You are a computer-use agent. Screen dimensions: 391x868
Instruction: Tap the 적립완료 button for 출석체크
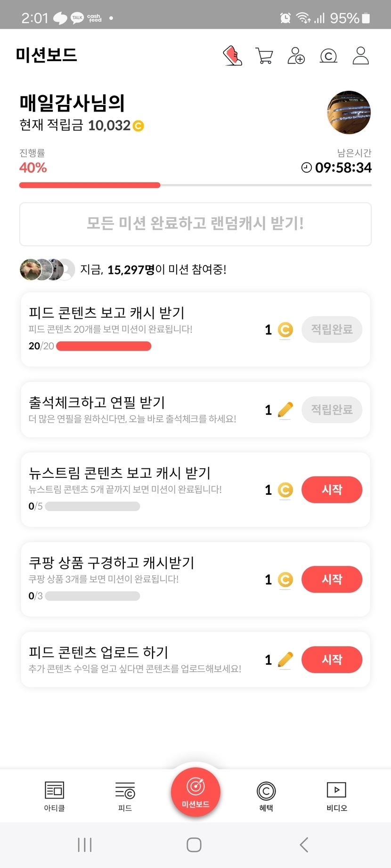[332, 410]
